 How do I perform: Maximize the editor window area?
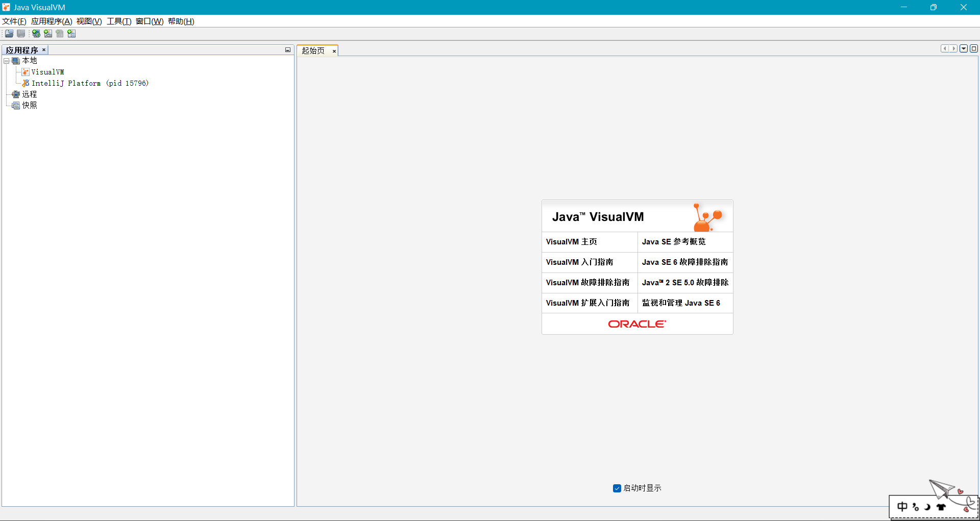pos(974,48)
